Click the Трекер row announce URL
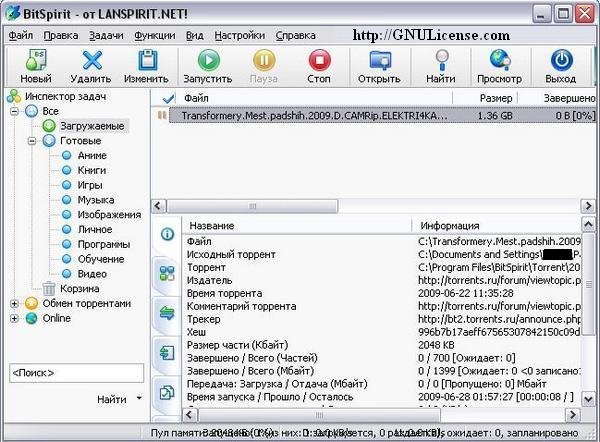Image resolution: width=600 pixels, height=442 pixels. (499, 319)
